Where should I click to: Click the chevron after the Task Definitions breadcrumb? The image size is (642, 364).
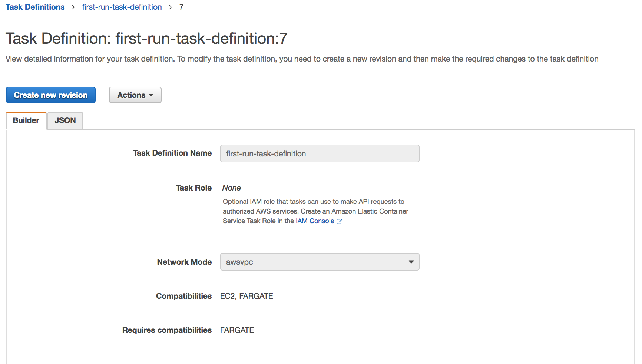tap(73, 7)
